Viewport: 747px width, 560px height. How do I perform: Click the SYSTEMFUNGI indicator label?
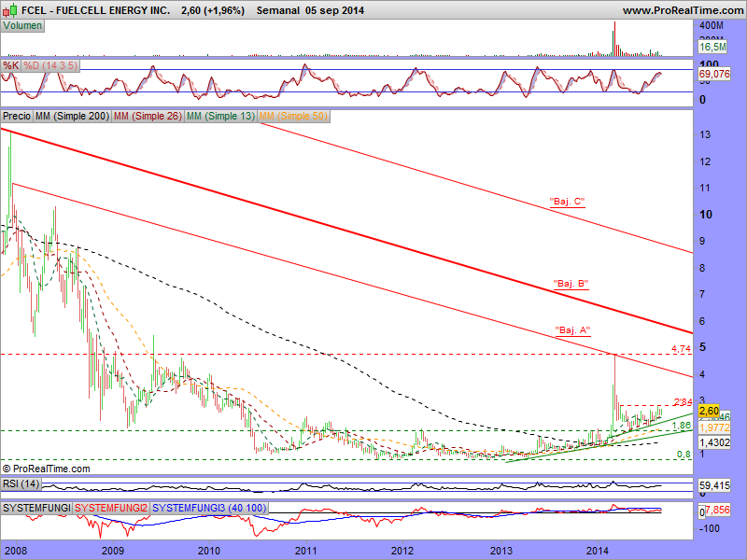tap(36, 508)
